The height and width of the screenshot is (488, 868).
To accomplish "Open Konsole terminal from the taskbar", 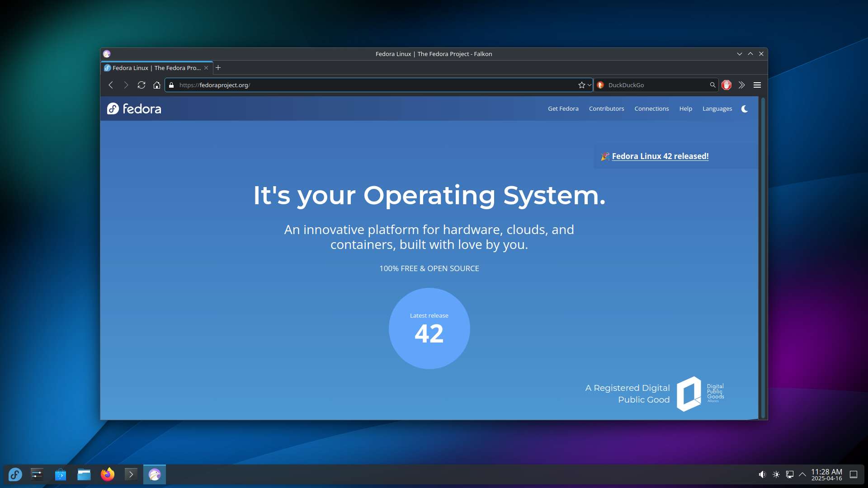I will [x=131, y=474].
